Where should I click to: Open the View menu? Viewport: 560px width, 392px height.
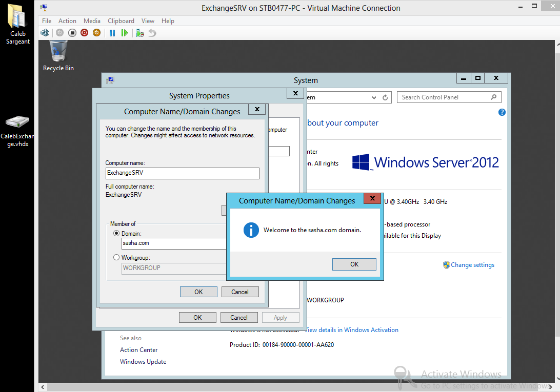pos(148,20)
